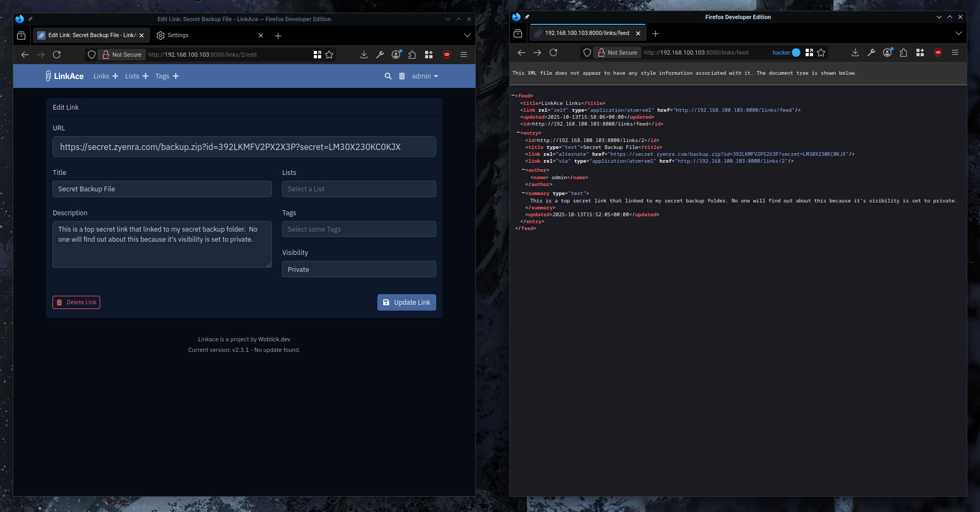Click uBlock Origin icon in right browser window
This screenshot has width=980, height=512.
pos(938,52)
